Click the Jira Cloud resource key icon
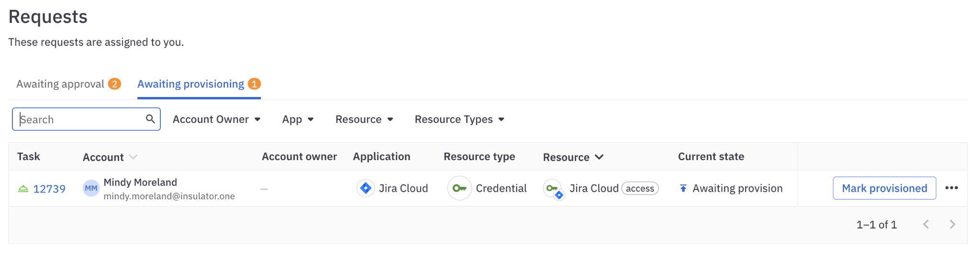 tap(554, 189)
